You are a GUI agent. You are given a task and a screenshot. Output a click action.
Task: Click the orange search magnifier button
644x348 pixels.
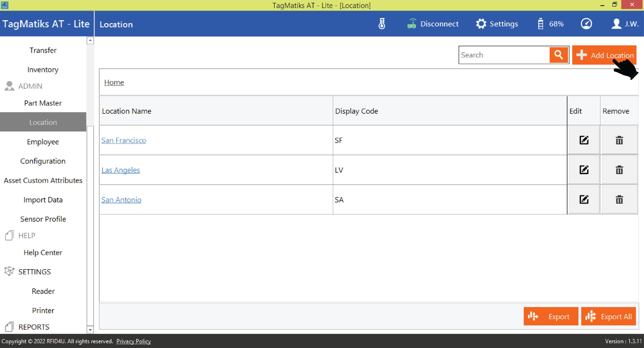558,55
